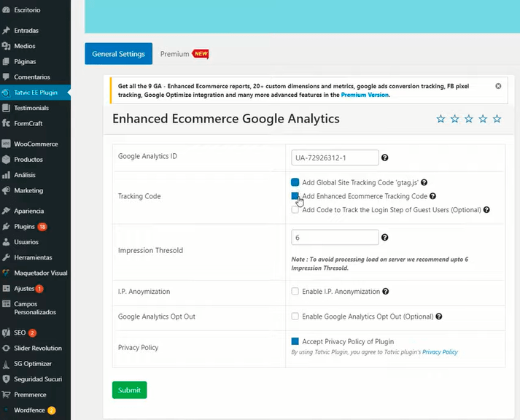Screen dimensions: 520x420
Task: Show help for I.P. Anonymization option
Action: [x=385, y=292]
